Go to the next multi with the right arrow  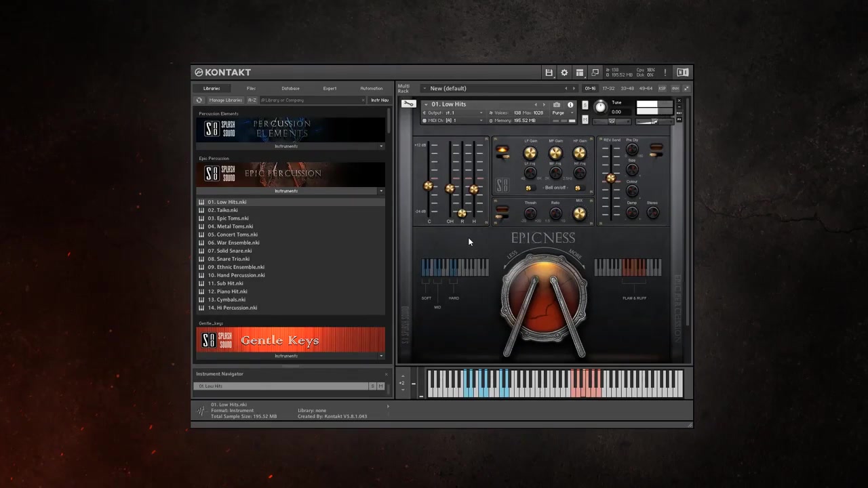pos(574,89)
